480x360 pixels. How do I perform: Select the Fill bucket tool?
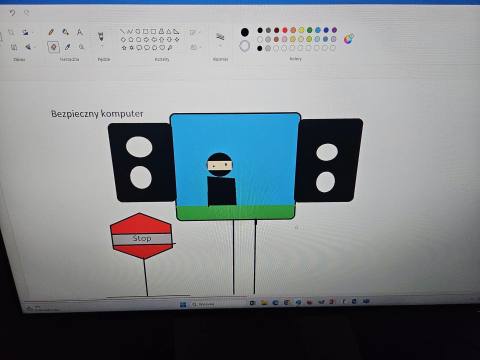[66, 32]
